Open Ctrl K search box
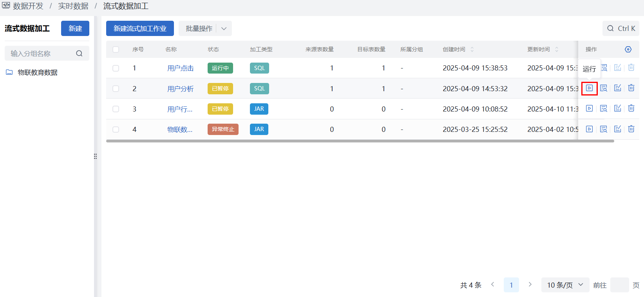The width and height of the screenshot is (644, 297). (x=621, y=29)
